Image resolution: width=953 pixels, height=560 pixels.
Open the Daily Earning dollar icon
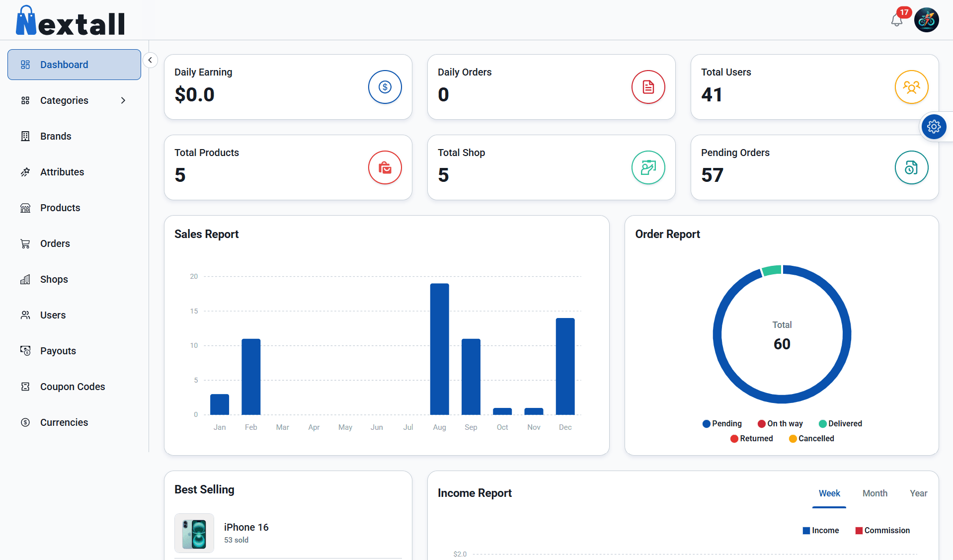[x=385, y=87]
